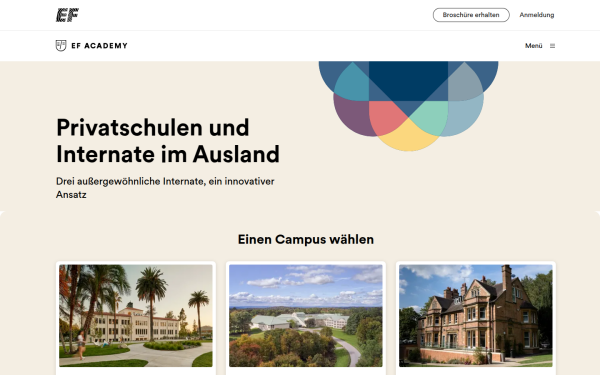Open the 'Menü' navigation

coord(533,46)
